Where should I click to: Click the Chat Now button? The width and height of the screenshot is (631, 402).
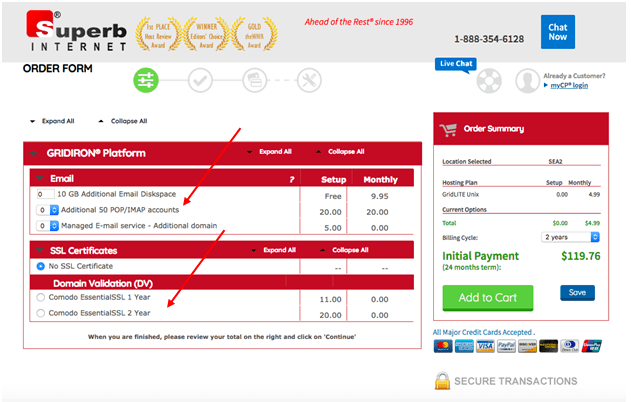pyautogui.click(x=558, y=32)
